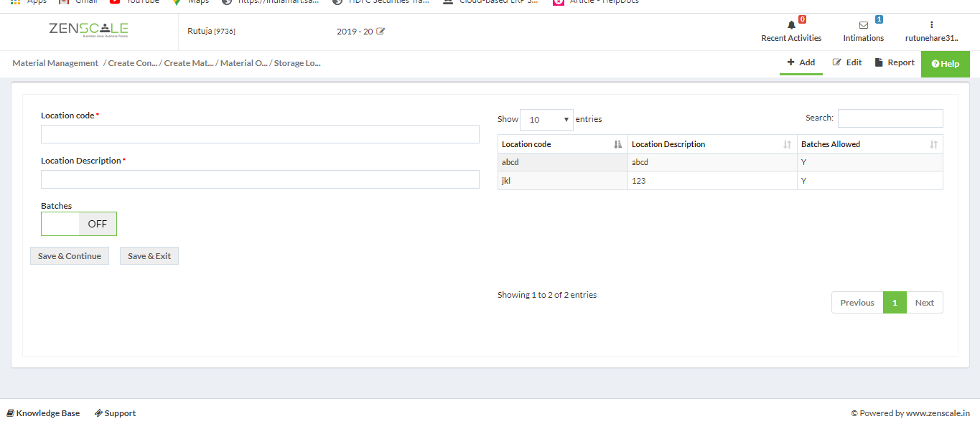The width and height of the screenshot is (980, 424).
Task: Go to Material Management breadcrumb
Action: click(55, 63)
